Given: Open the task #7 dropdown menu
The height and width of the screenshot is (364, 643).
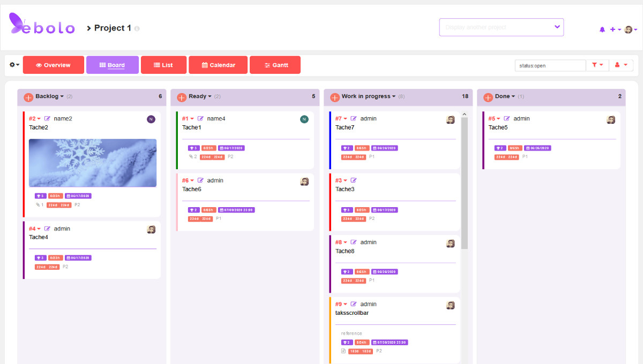Looking at the screenshot, I should tap(345, 119).
